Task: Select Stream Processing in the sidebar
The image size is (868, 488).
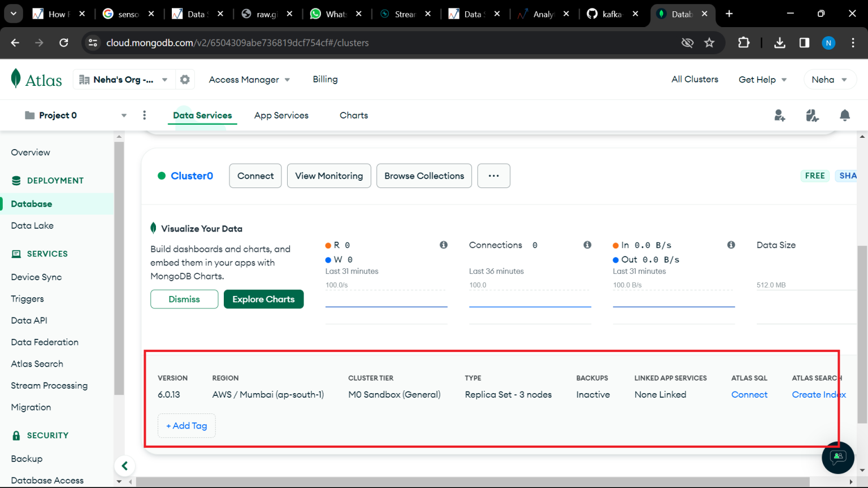Action: [49, 385]
